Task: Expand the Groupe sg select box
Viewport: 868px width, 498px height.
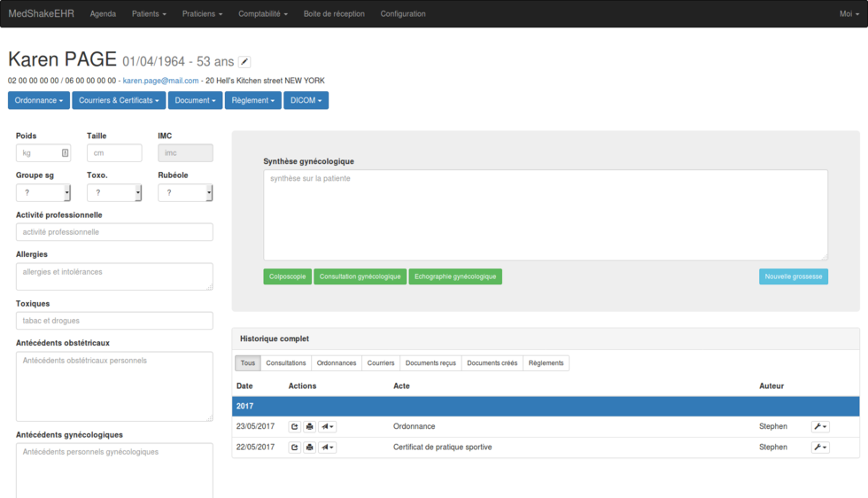Action: pos(43,193)
